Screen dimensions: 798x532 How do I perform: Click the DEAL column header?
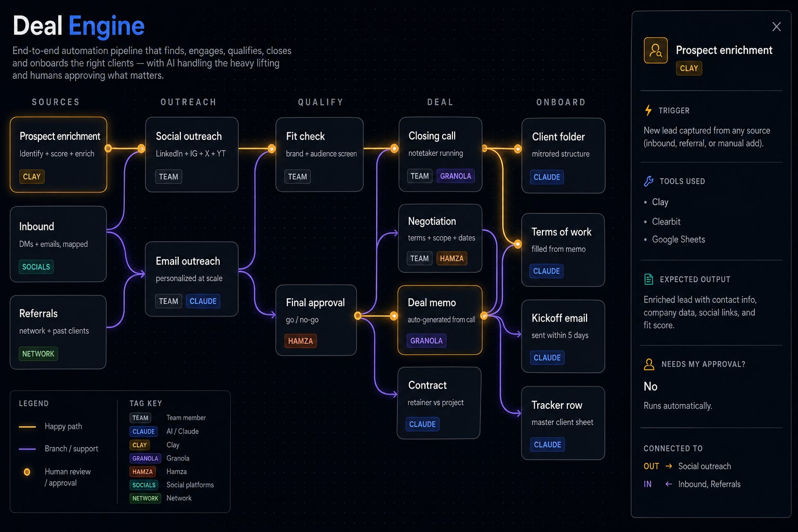[440, 102]
